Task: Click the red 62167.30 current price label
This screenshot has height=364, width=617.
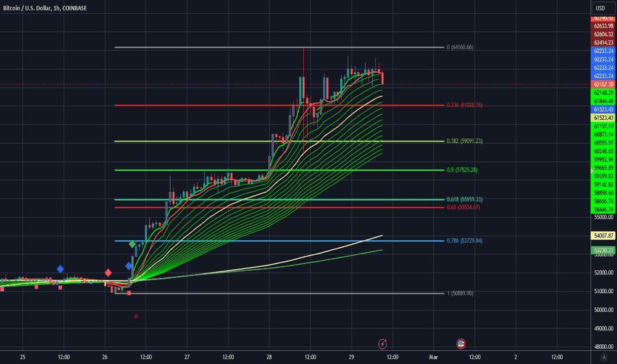Action: click(604, 84)
